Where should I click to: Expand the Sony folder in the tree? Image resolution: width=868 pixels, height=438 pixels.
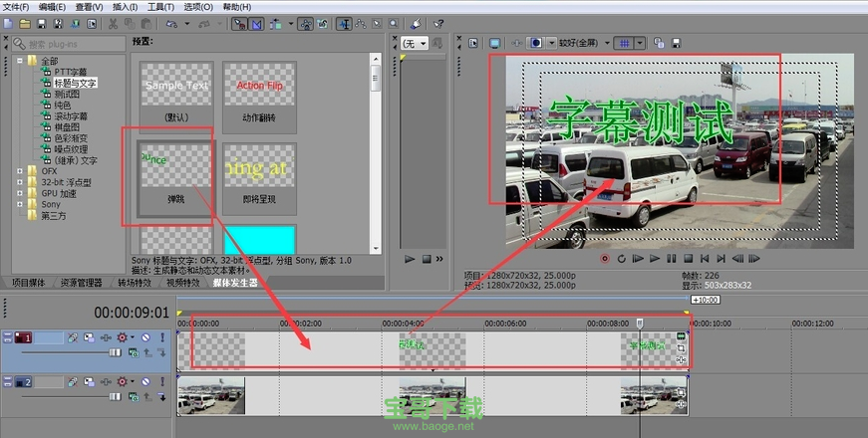point(19,204)
